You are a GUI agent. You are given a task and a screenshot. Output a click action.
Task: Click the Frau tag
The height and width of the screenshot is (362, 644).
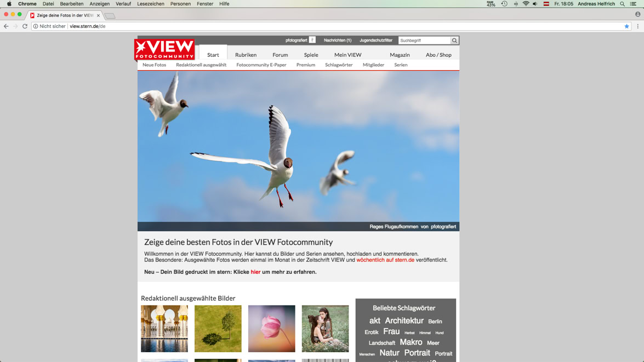391,331
